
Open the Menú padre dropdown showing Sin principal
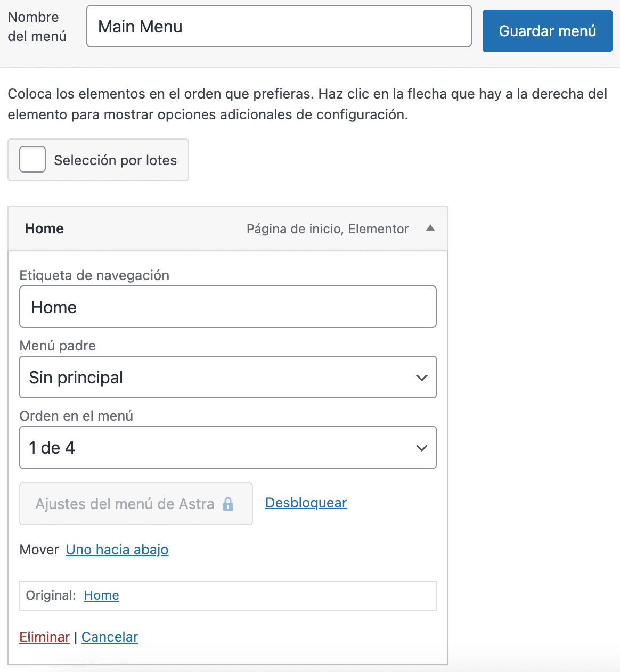coord(227,378)
